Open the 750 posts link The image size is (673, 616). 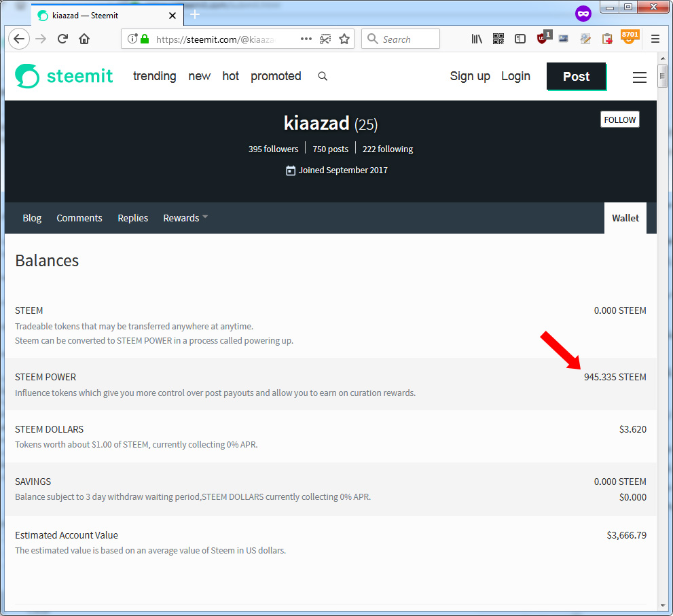331,149
